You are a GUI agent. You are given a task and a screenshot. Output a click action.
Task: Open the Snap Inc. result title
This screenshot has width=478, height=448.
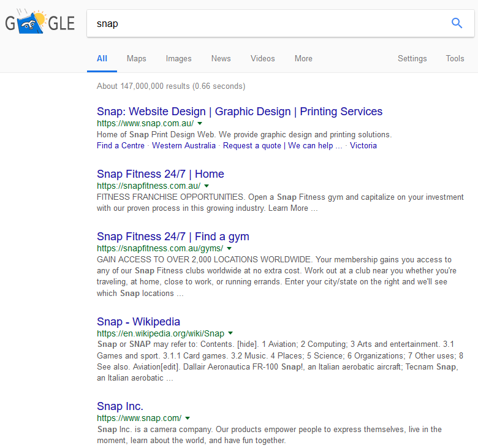[x=120, y=406]
